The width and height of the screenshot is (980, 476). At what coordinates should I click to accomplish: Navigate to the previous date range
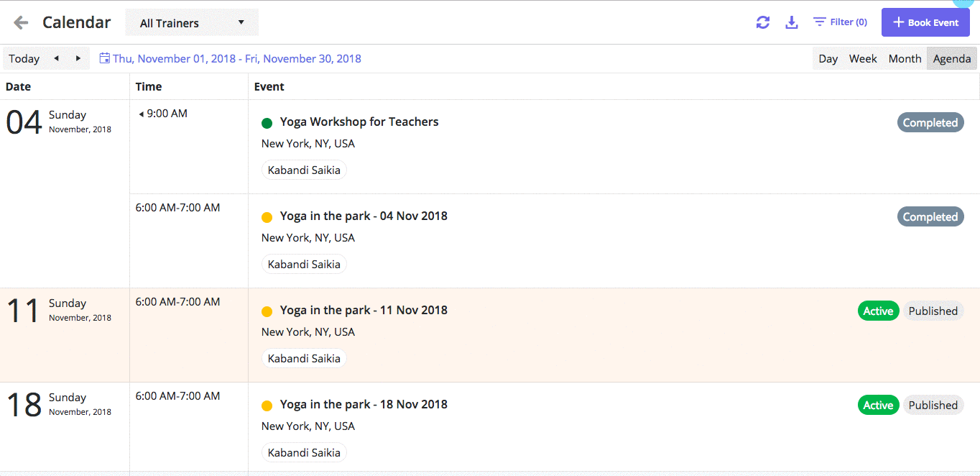pyautogui.click(x=55, y=58)
